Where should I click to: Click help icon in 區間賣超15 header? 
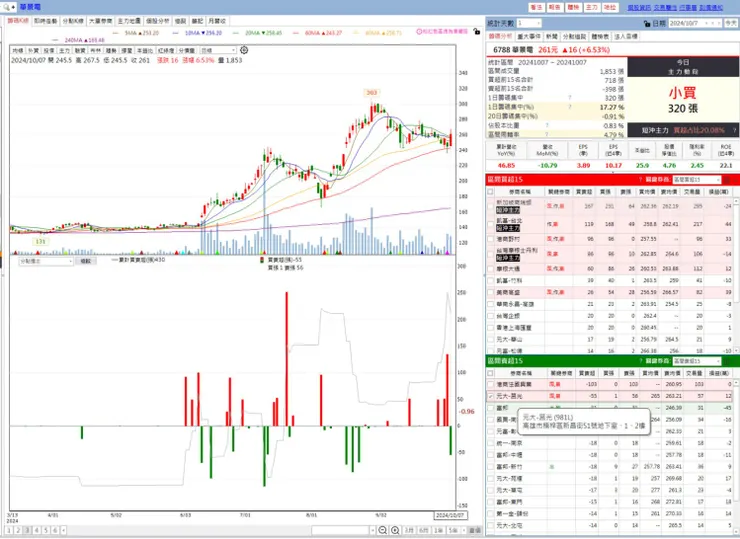pyautogui.click(x=640, y=361)
